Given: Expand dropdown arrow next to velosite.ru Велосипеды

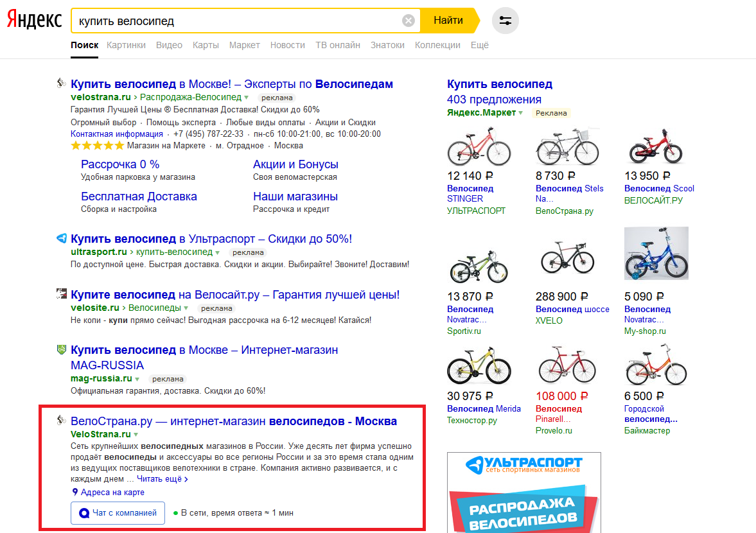Looking at the screenshot, I should click(186, 308).
